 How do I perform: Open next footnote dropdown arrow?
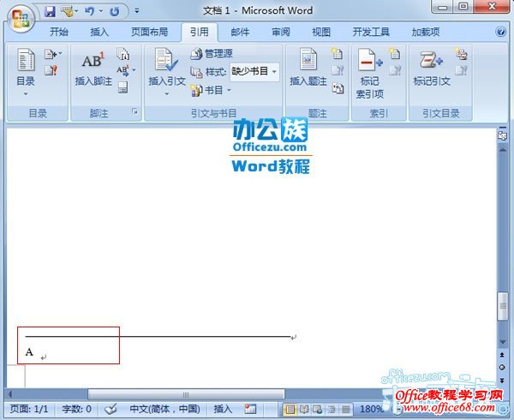(x=134, y=69)
